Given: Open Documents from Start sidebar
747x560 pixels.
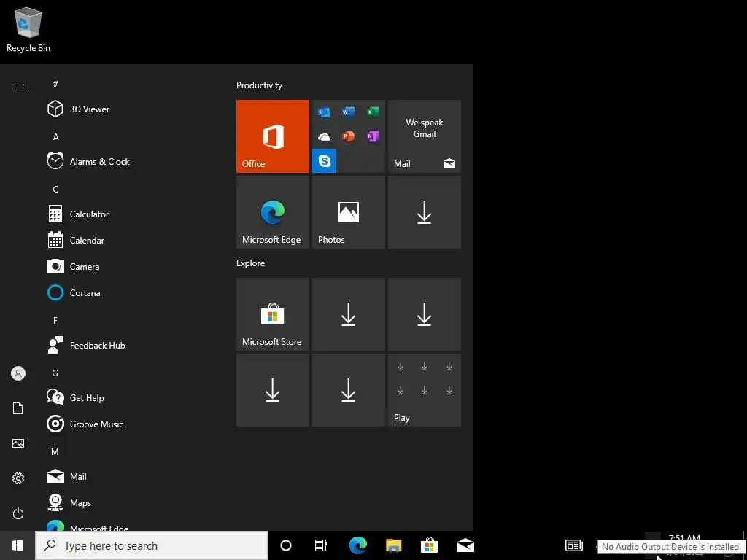Looking at the screenshot, I should (18, 408).
